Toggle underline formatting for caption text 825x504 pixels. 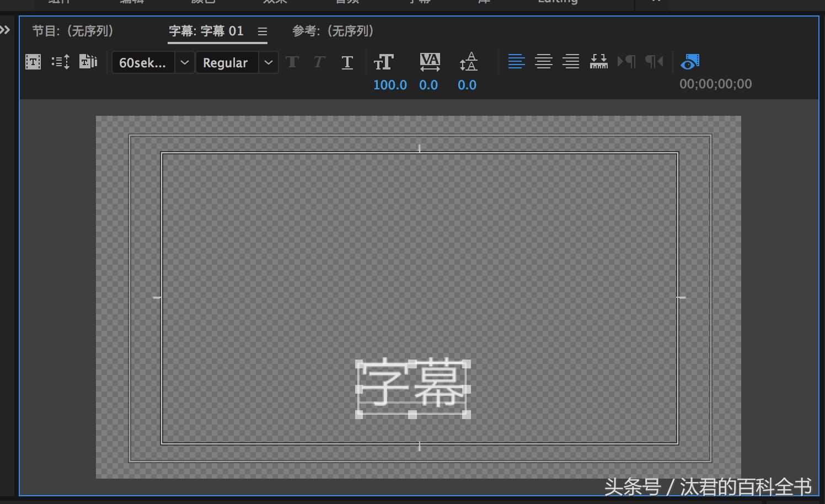[x=347, y=62]
